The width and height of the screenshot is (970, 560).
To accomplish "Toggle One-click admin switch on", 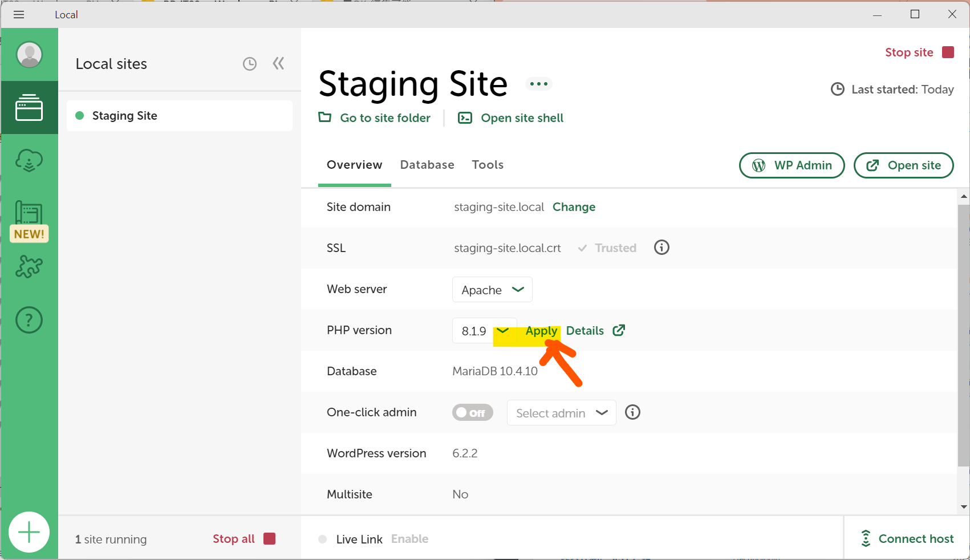I will click(x=473, y=412).
